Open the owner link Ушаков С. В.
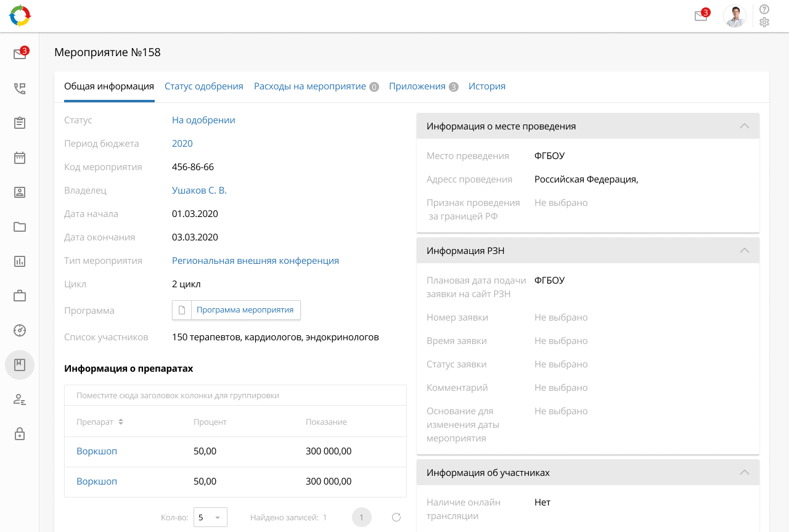Viewport: 789px width, 532px height. [199, 190]
